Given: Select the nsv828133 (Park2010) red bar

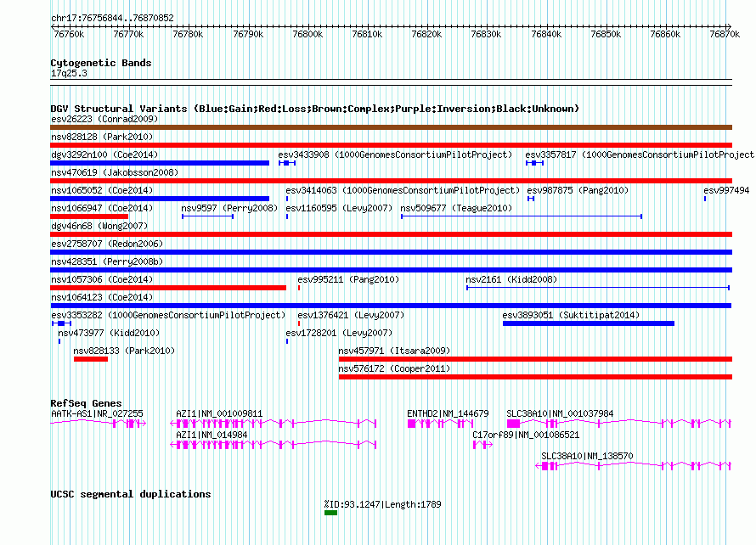Looking at the screenshot, I should (91, 359).
